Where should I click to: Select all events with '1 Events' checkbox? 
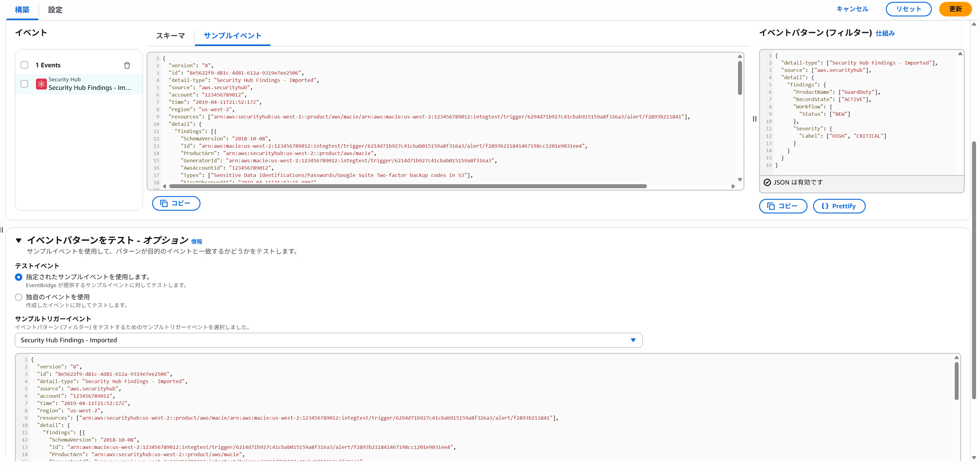tap(24, 65)
